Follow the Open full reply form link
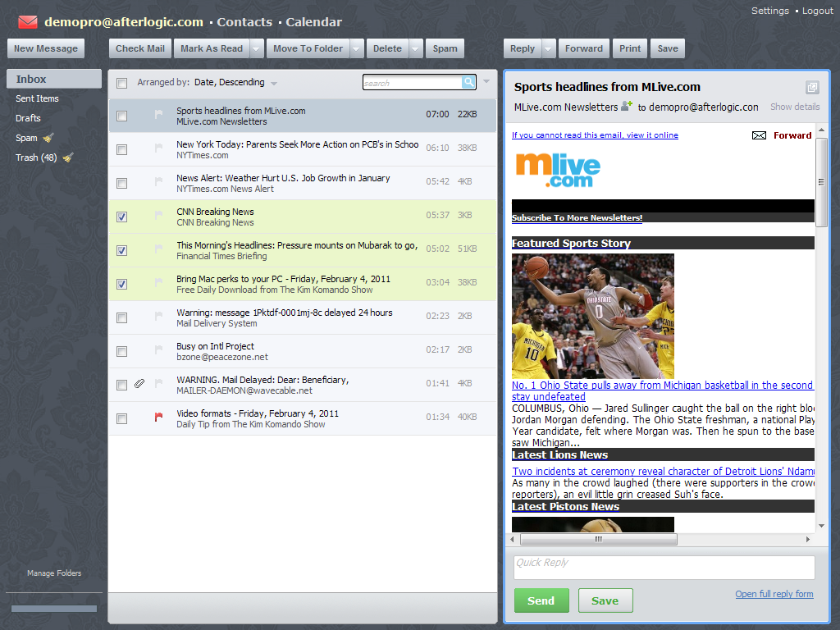The image size is (840, 630). (x=774, y=594)
